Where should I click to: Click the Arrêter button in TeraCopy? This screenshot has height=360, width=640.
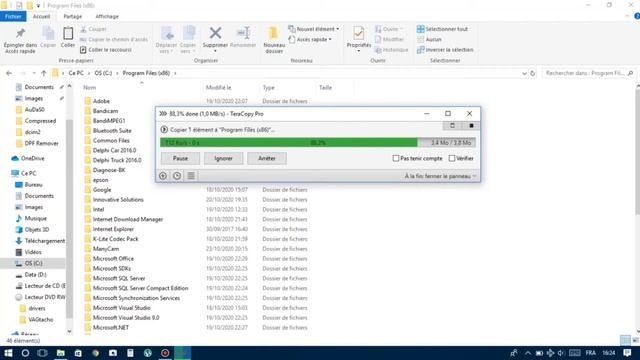[267, 158]
